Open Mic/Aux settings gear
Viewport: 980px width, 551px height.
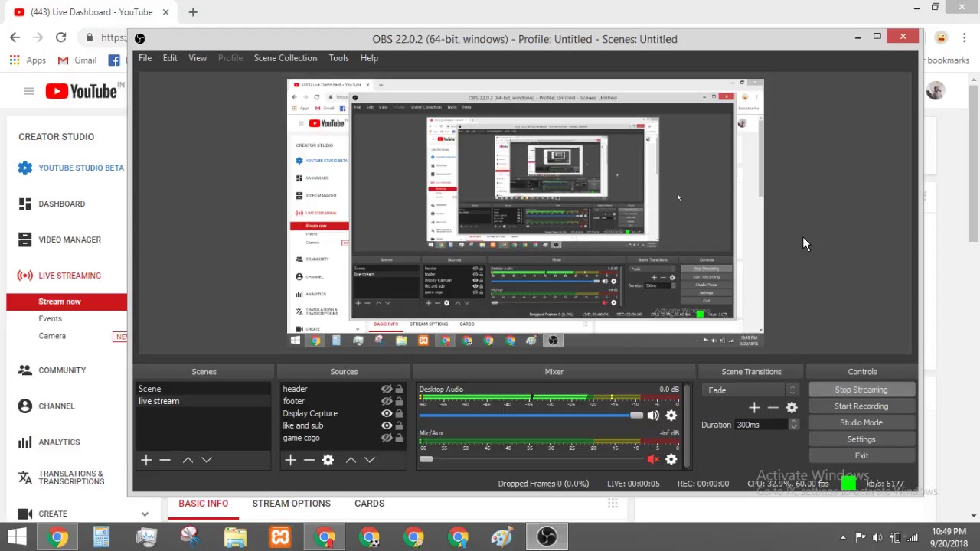[671, 459]
